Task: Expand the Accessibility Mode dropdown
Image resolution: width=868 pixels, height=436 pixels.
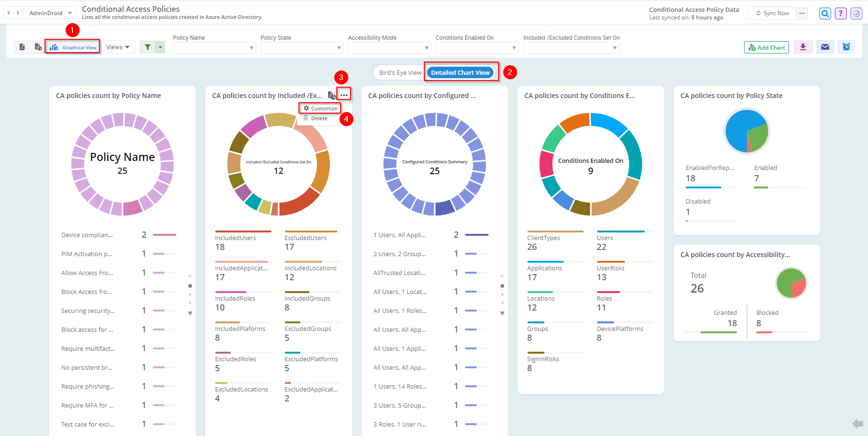Action: pos(389,47)
